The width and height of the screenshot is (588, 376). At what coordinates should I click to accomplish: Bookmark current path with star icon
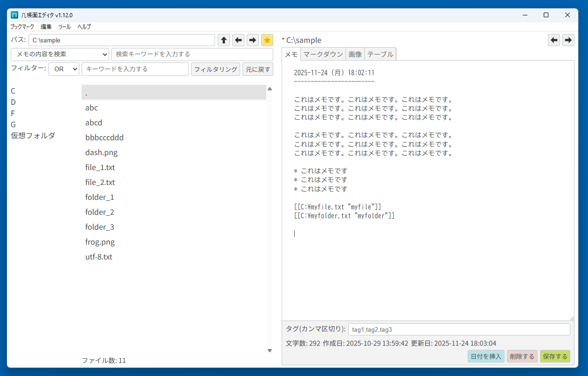coord(267,40)
